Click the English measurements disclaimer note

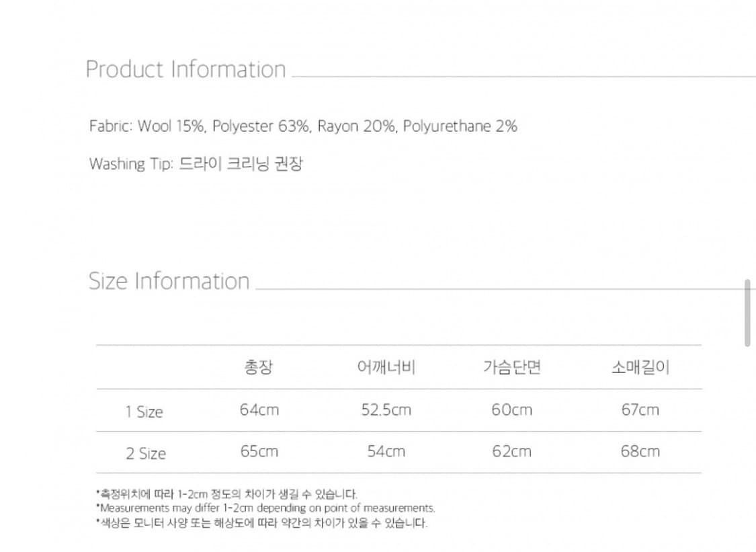click(x=267, y=508)
